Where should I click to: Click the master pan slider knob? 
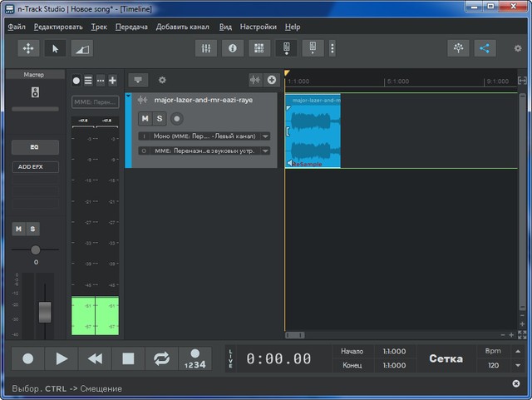pyautogui.click(x=35, y=250)
